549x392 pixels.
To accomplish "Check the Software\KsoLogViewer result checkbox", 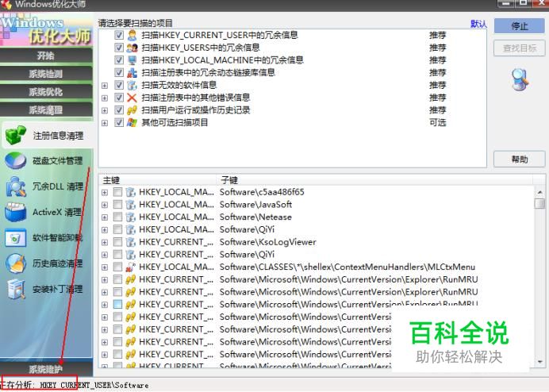I will 117,242.
